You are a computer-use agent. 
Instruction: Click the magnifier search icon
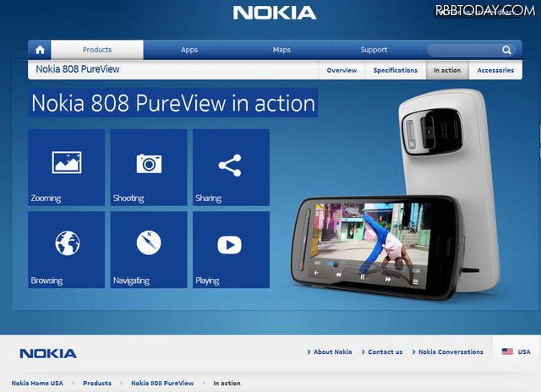(x=506, y=50)
